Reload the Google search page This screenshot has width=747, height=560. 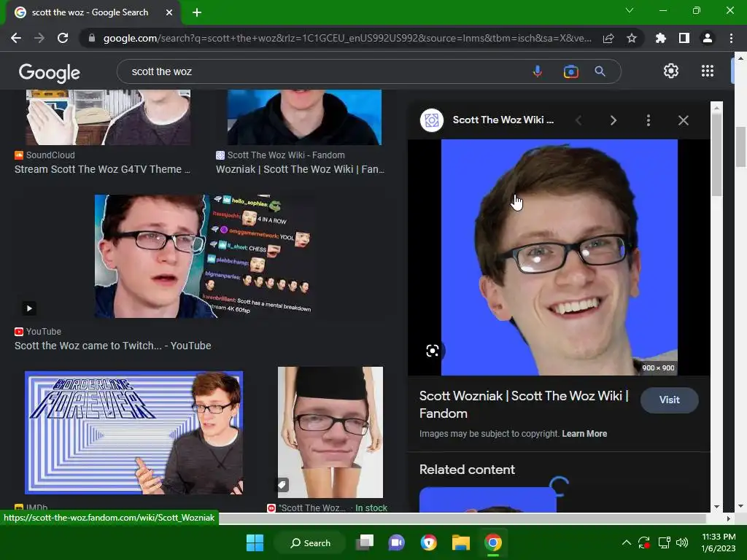click(63, 38)
